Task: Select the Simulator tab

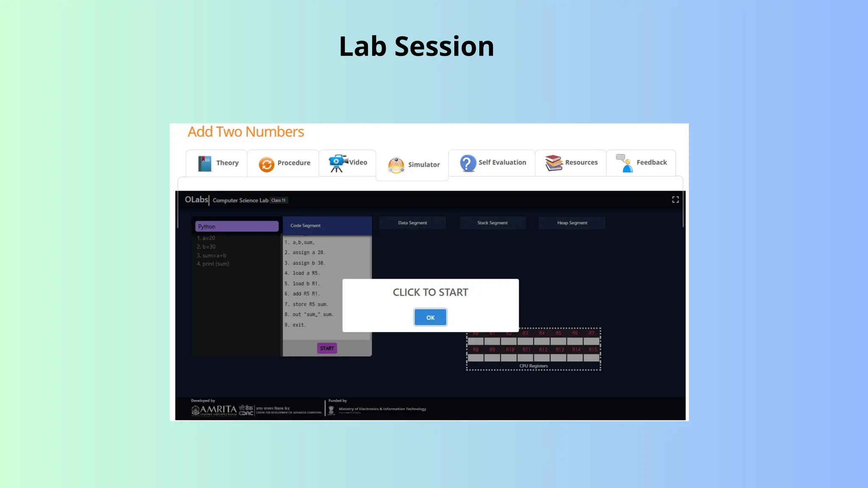Action: (412, 165)
